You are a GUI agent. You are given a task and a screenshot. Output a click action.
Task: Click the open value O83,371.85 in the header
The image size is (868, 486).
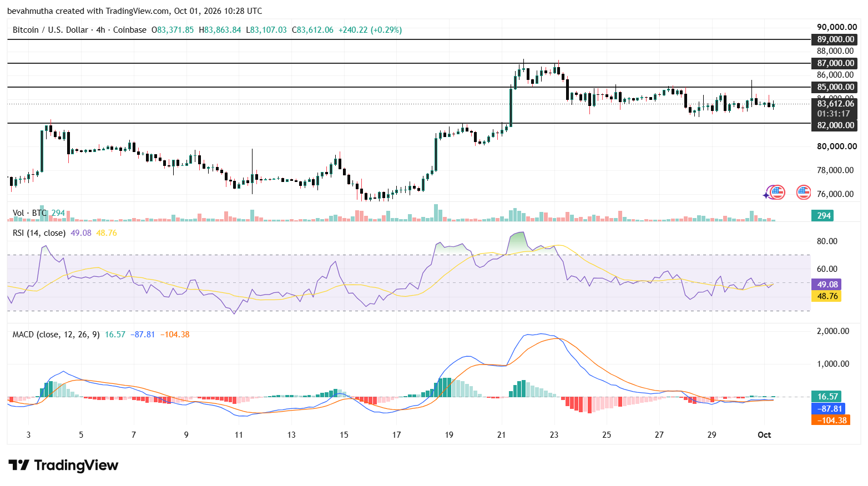173,30
